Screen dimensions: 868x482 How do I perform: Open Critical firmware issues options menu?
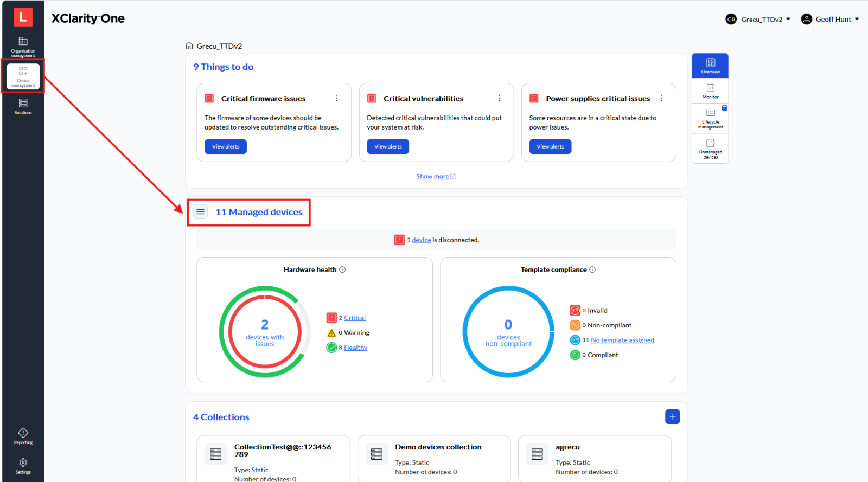point(337,98)
